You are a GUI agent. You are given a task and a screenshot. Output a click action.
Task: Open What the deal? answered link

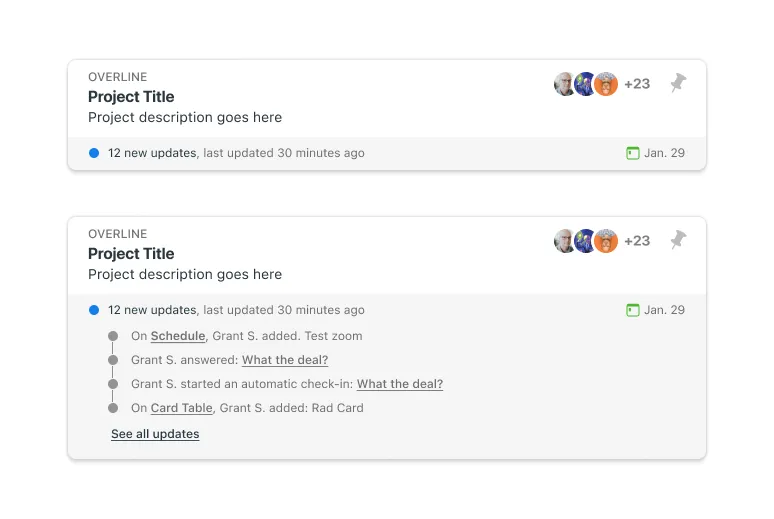[x=285, y=360]
